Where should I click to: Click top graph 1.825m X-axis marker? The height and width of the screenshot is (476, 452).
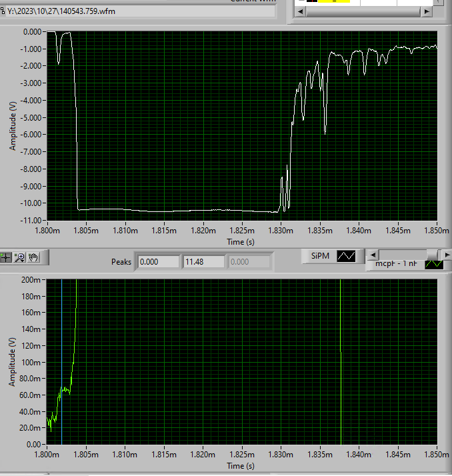point(242,231)
